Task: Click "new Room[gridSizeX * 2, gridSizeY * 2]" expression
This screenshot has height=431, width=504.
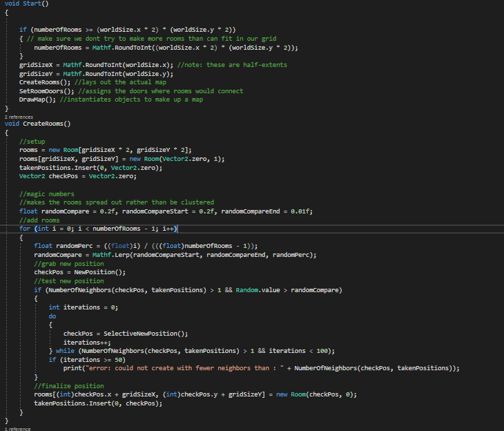Action: tap(118, 150)
